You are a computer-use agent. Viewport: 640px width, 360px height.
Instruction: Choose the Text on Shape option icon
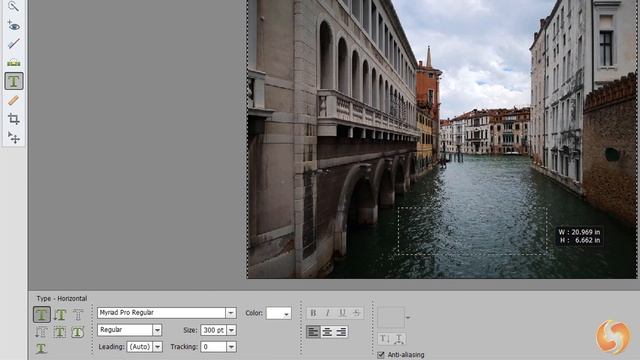pos(78,332)
